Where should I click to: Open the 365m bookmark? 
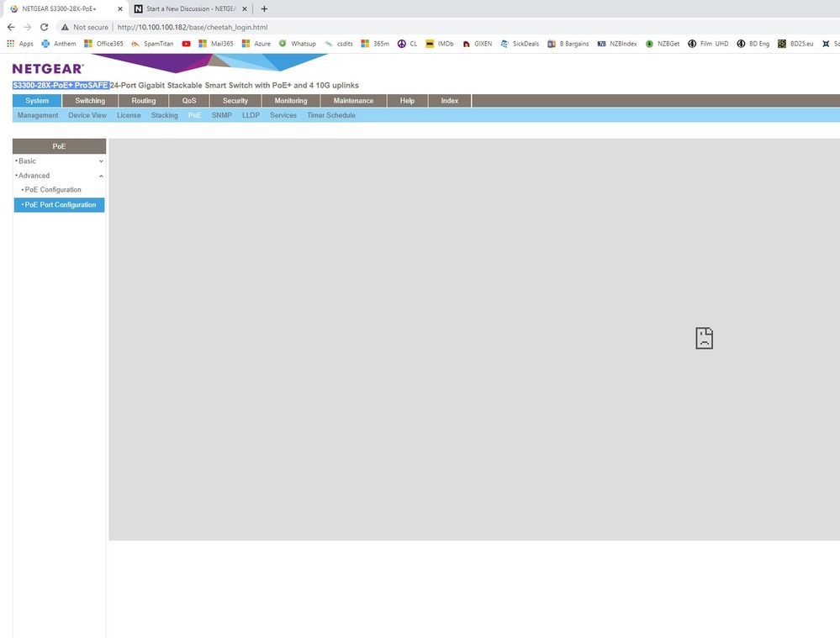[375, 44]
